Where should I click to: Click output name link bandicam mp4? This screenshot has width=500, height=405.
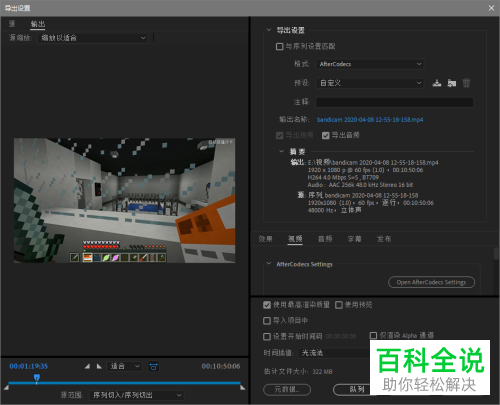(x=370, y=120)
